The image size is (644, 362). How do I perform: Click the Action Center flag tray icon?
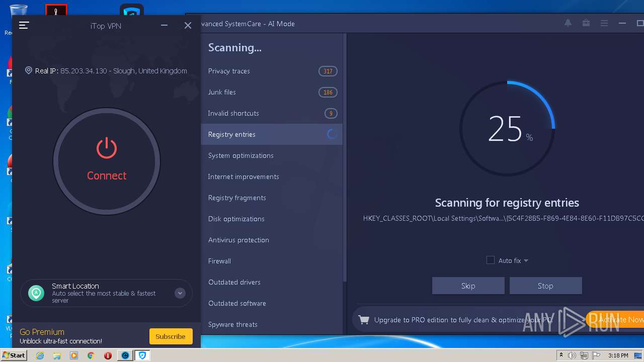(596, 355)
